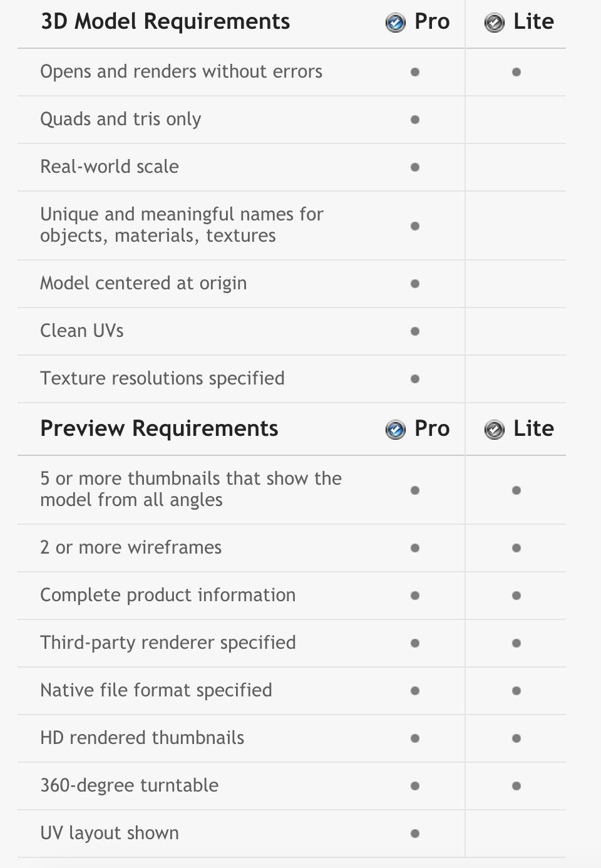Screen dimensions: 601x868
Task: Click the Pro dot for Real-world scale
Action: coord(415,167)
